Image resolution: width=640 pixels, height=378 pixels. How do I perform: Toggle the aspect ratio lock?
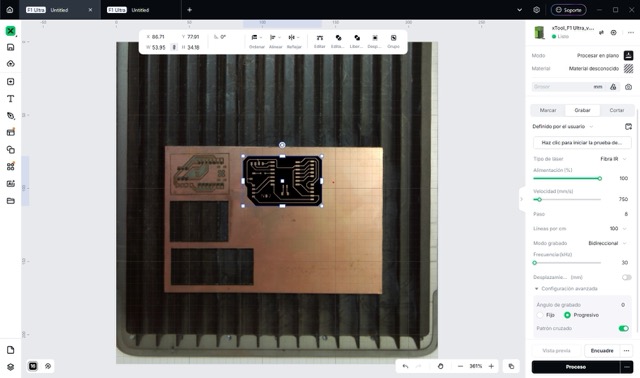click(174, 47)
